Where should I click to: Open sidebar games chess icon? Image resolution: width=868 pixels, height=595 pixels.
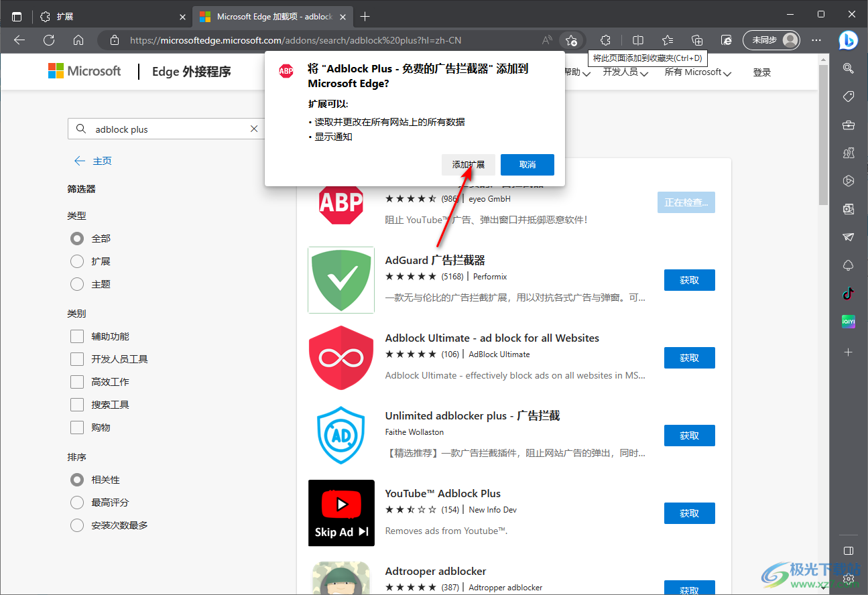click(848, 153)
